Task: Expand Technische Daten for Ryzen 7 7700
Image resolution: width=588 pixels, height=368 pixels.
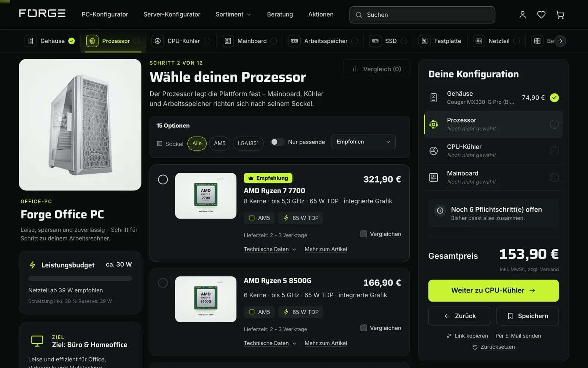Action: point(270,249)
